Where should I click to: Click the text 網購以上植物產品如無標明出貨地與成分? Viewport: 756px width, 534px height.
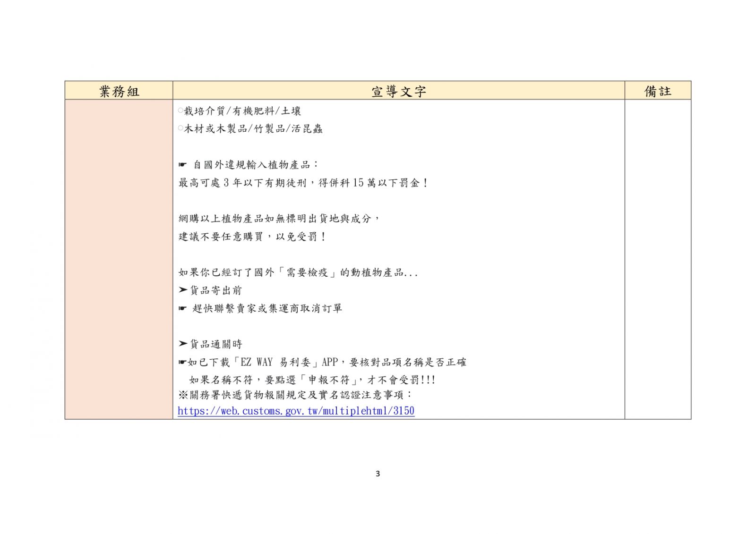[x=279, y=219]
